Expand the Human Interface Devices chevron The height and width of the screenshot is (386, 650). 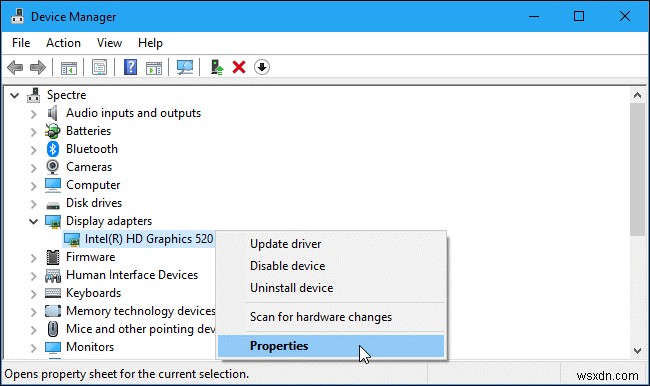pos(34,276)
